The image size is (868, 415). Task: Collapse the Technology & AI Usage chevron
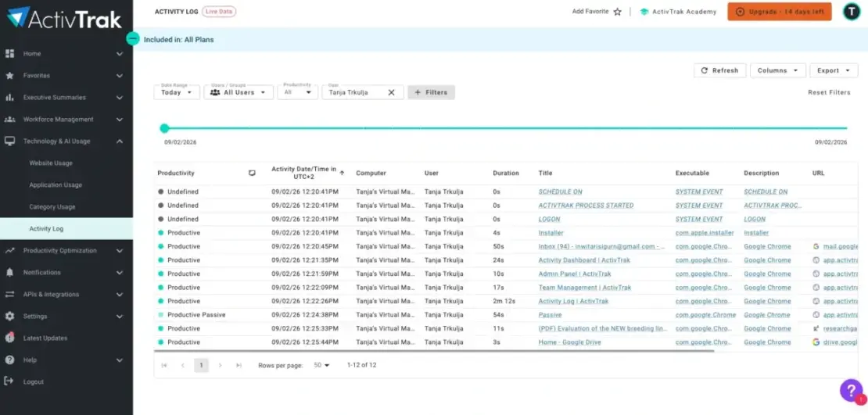pos(120,141)
